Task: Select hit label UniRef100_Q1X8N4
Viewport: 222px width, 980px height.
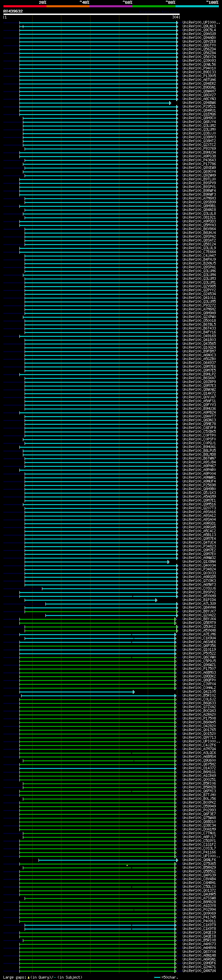Action: tap(199, 561)
